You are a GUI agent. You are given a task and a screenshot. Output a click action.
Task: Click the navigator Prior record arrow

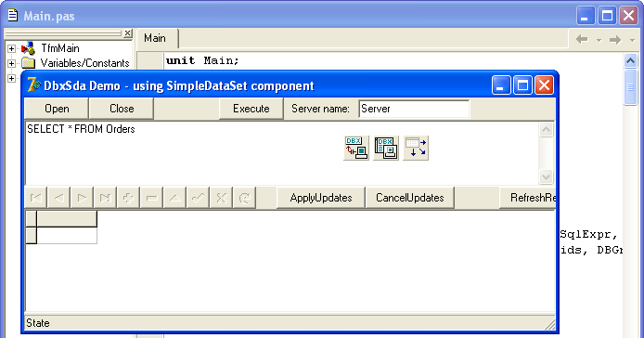[x=59, y=198]
